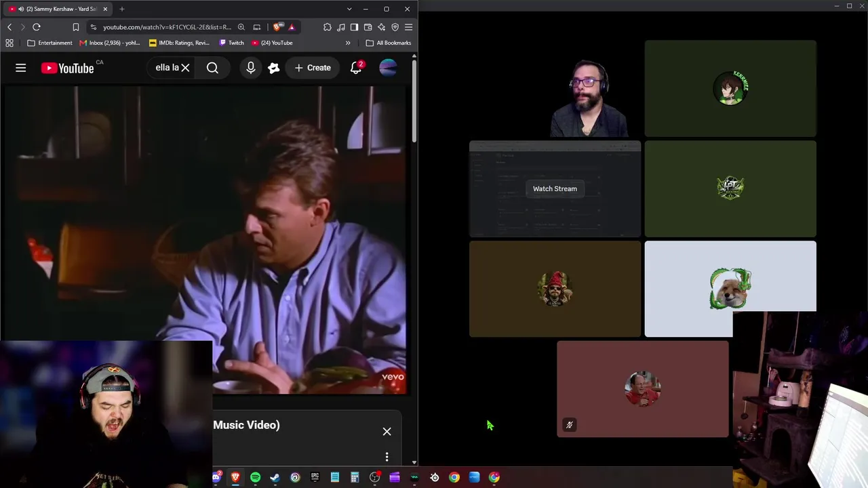Close the Music Video panel with X
This screenshot has height=488, width=868.
click(x=387, y=432)
